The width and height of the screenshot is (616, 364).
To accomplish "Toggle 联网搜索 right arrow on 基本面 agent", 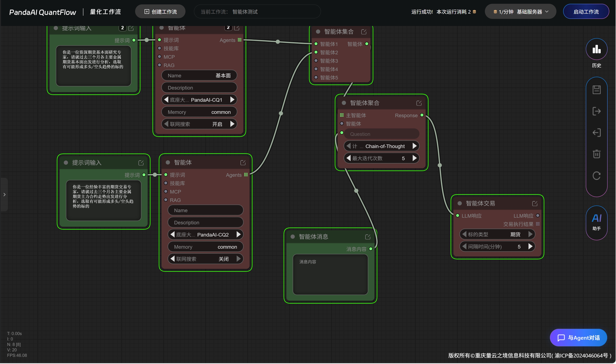I will pyautogui.click(x=232, y=124).
